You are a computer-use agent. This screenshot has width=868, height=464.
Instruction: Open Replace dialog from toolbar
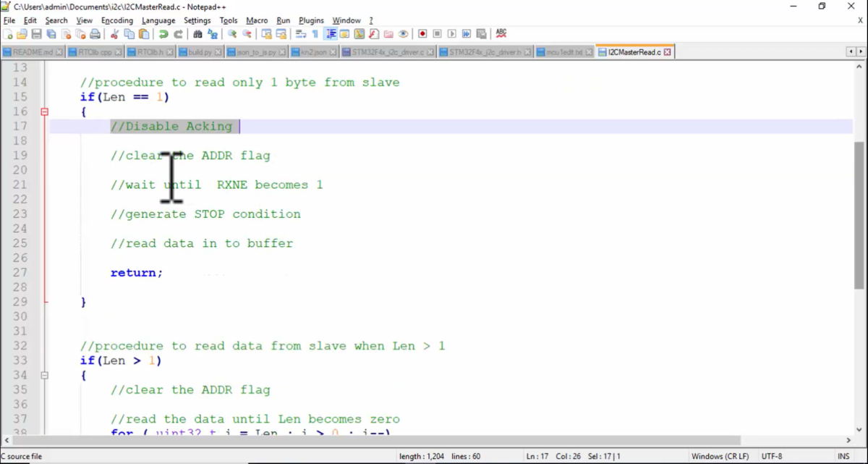coord(213,34)
